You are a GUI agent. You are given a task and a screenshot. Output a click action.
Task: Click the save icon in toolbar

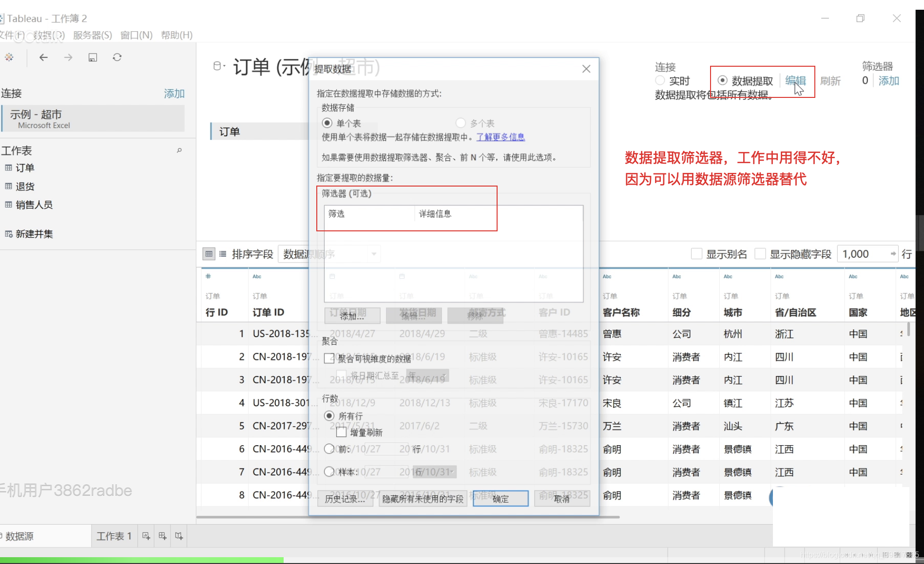coord(93,57)
